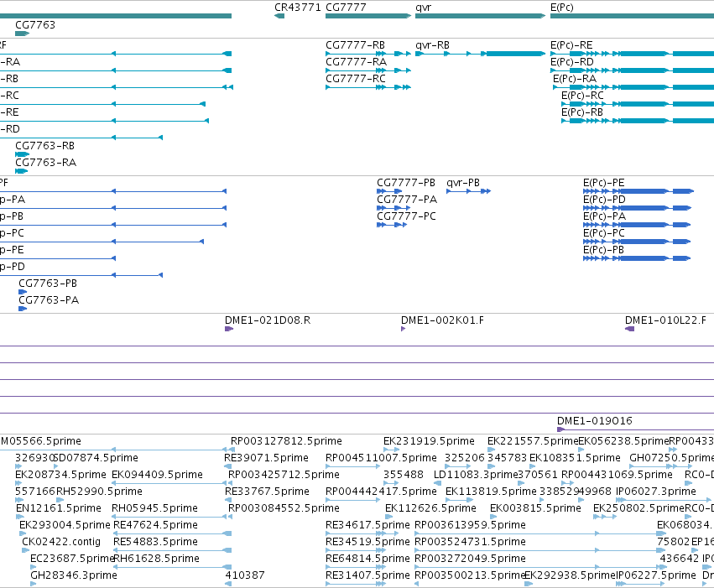The height and width of the screenshot is (588, 714).
Task: Click the CK02422.contig label
Action: (x=61, y=542)
